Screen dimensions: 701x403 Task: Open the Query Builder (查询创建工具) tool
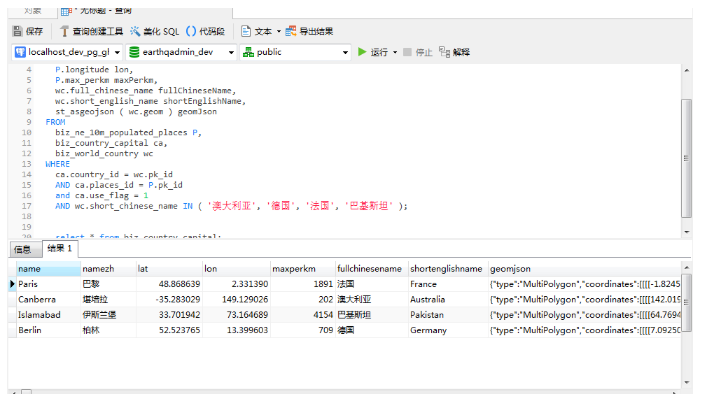tap(91, 31)
